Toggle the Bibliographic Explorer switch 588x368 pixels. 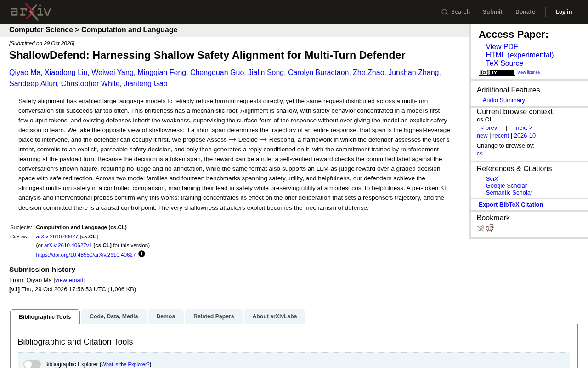(x=32, y=364)
